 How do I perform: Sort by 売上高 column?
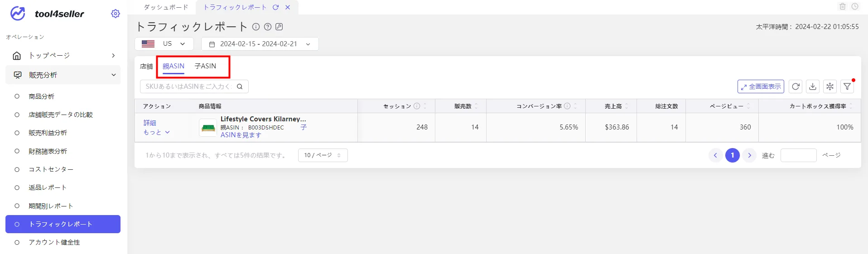pos(627,106)
